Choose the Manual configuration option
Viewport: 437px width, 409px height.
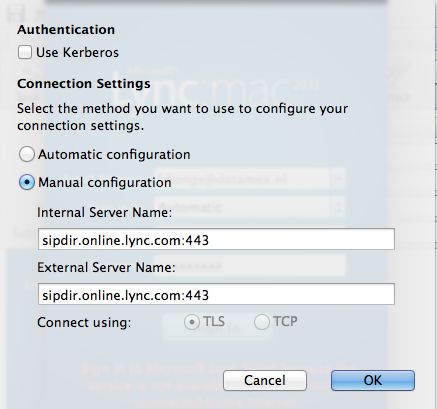(x=26, y=182)
